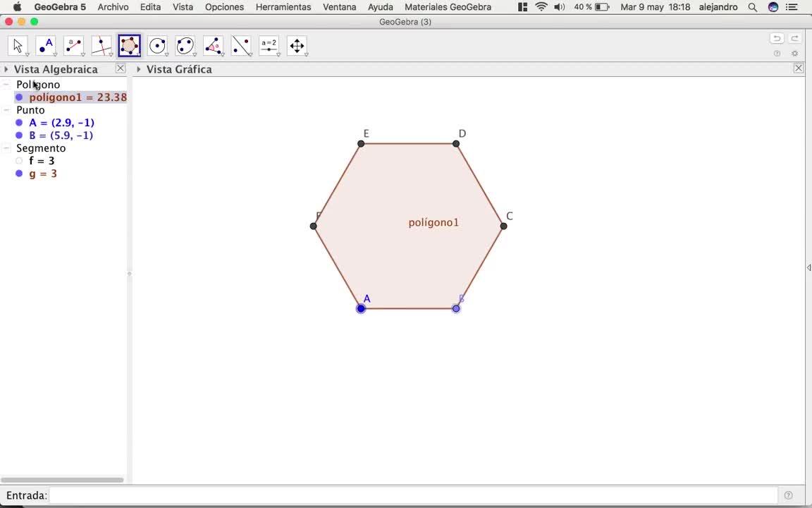Expand the right side panel arrow

808,267
